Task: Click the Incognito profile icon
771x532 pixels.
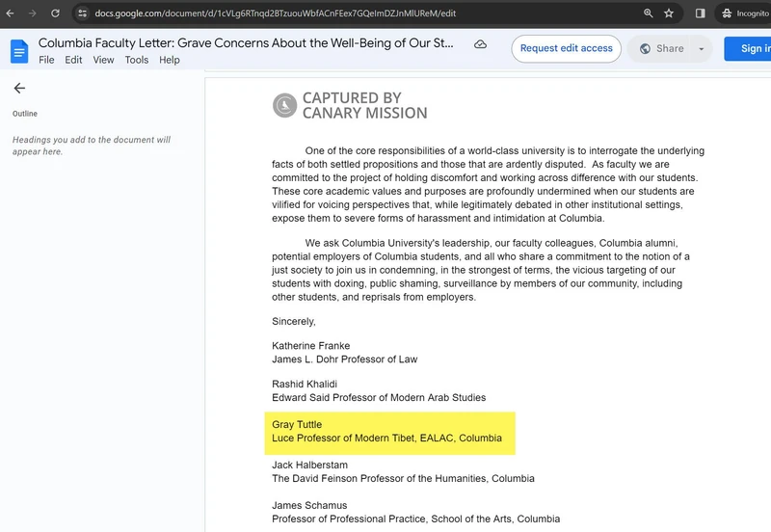Action: [x=730, y=13]
